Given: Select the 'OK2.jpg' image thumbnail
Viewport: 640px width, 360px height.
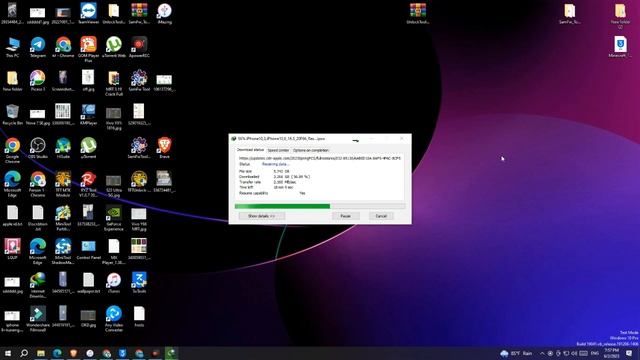Looking at the screenshot, I should pos(88,317).
